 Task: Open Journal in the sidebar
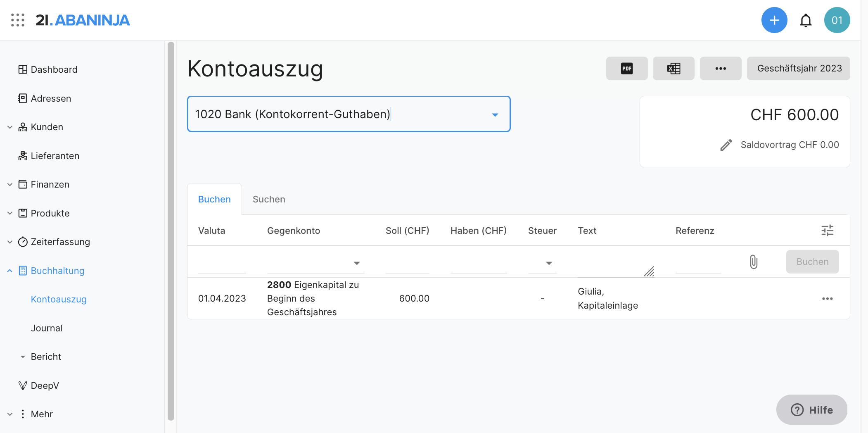pos(47,328)
